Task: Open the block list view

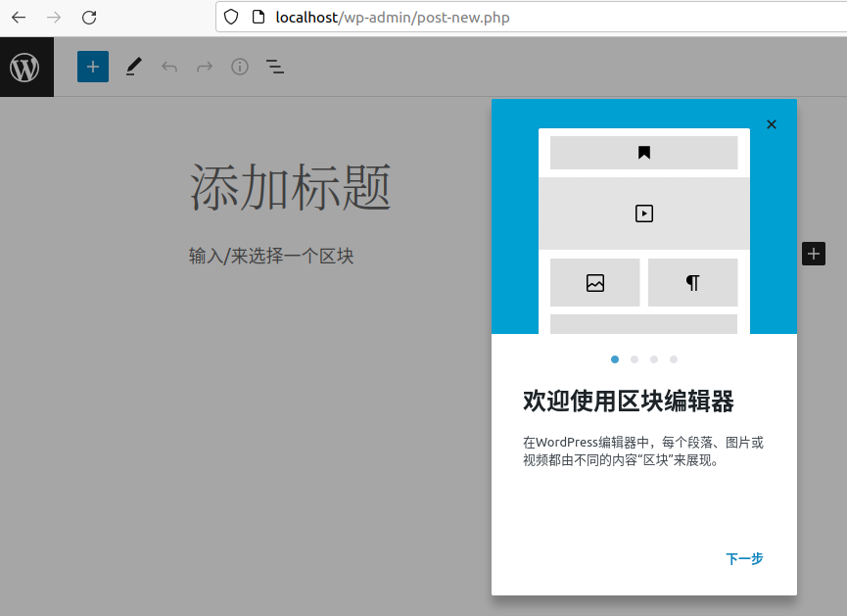Action: tap(275, 67)
